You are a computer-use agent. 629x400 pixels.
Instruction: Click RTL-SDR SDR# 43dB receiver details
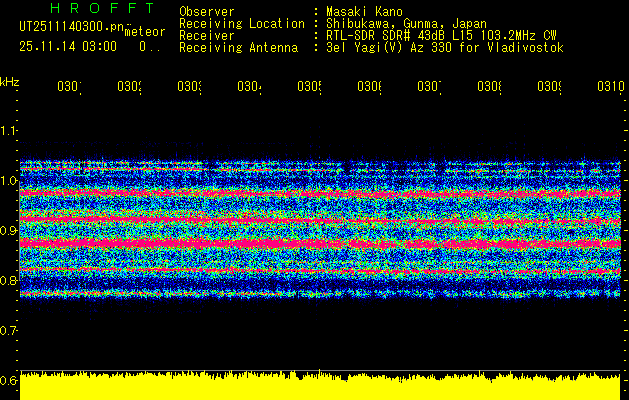click(x=441, y=36)
